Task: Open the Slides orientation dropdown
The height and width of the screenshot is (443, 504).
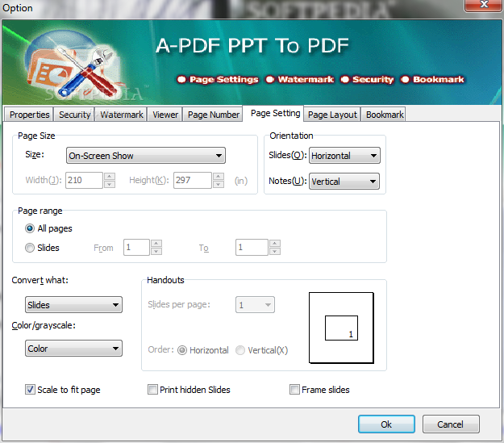Action: [344, 156]
